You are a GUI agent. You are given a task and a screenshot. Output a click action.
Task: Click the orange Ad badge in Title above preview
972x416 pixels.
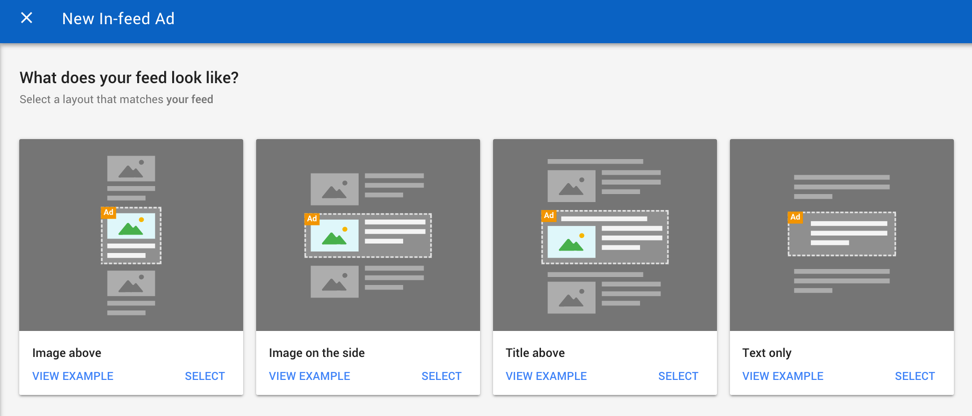pos(548,215)
